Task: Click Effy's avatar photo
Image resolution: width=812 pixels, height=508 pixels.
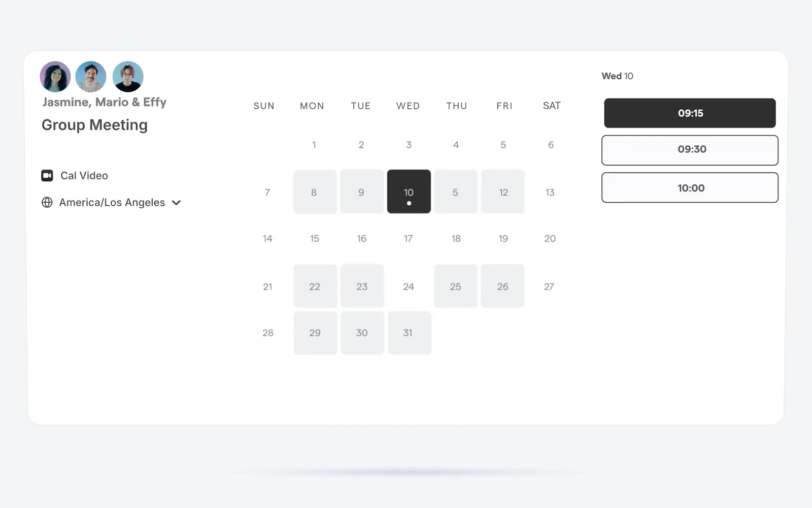Action: pyautogui.click(x=128, y=77)
